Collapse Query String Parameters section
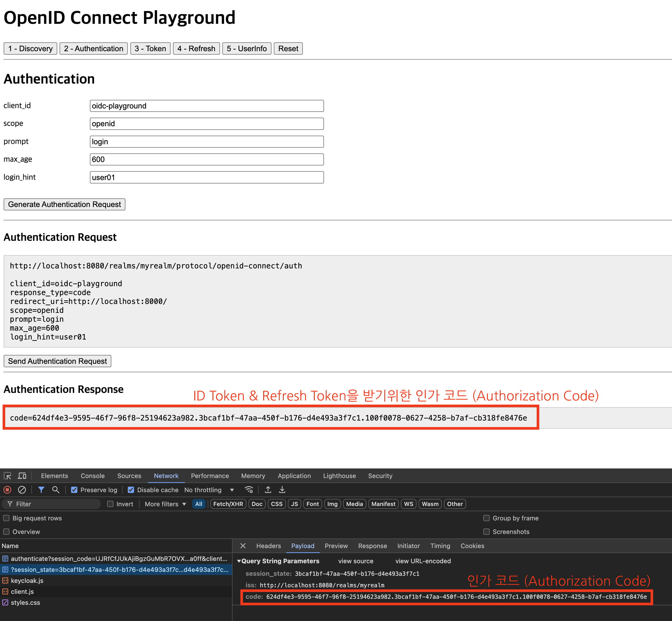Image resolution: width=672 pixels, height=621 pixels. tap(239, 561)
